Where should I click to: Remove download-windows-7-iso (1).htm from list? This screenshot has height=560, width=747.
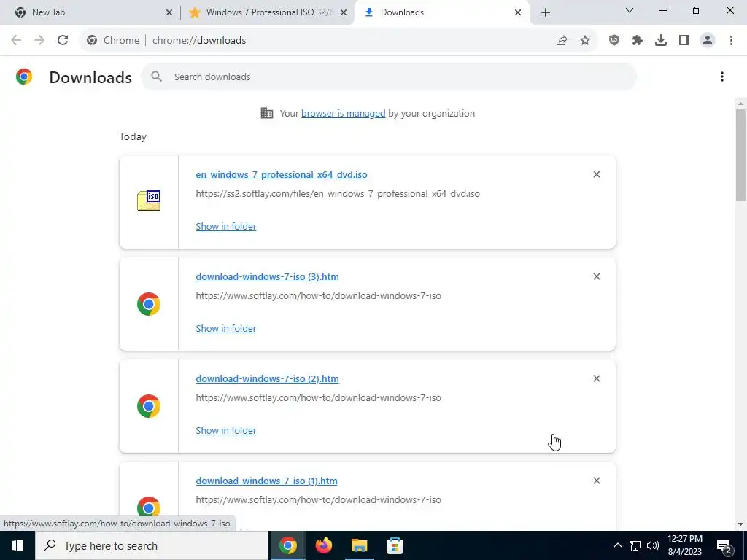pos(597,481)
